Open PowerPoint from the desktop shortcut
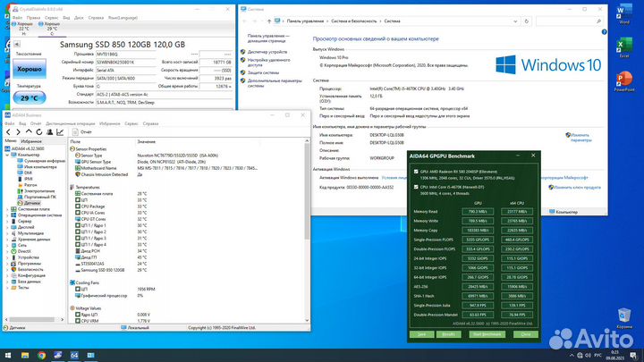The width and height of the screenshot is (644, 362). (x=624, y=81)
